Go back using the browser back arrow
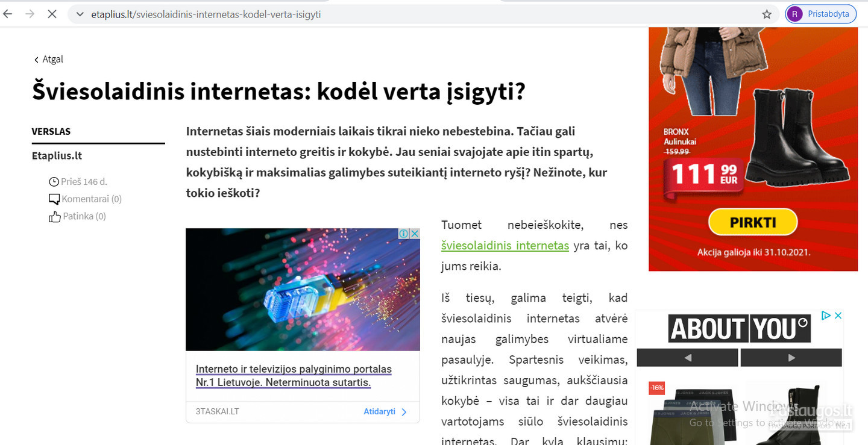This screenshot has width=868, height=445. [8, 14]
